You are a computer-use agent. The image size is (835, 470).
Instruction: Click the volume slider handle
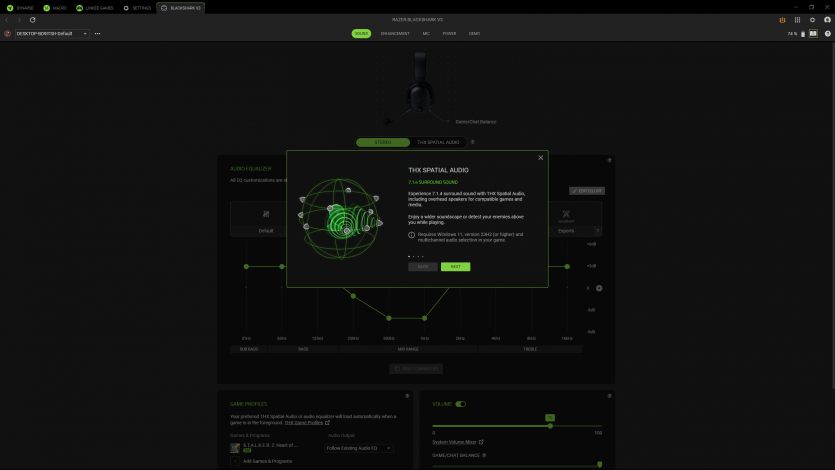550,426
